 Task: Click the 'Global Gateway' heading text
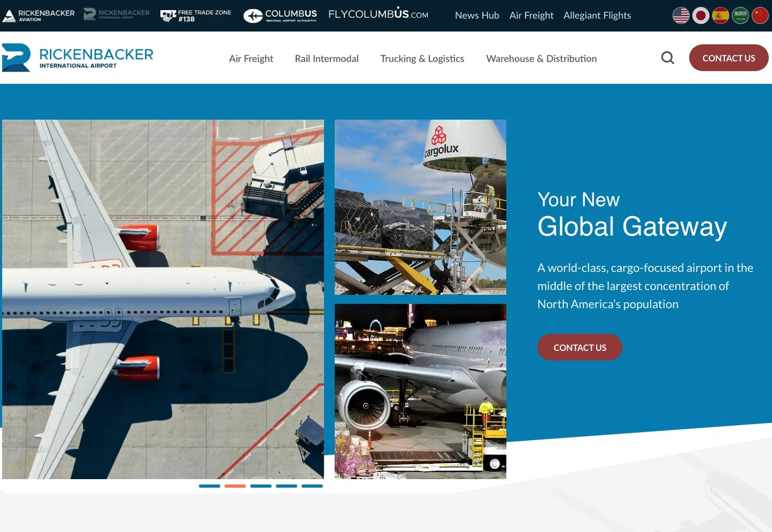(632, 226)
